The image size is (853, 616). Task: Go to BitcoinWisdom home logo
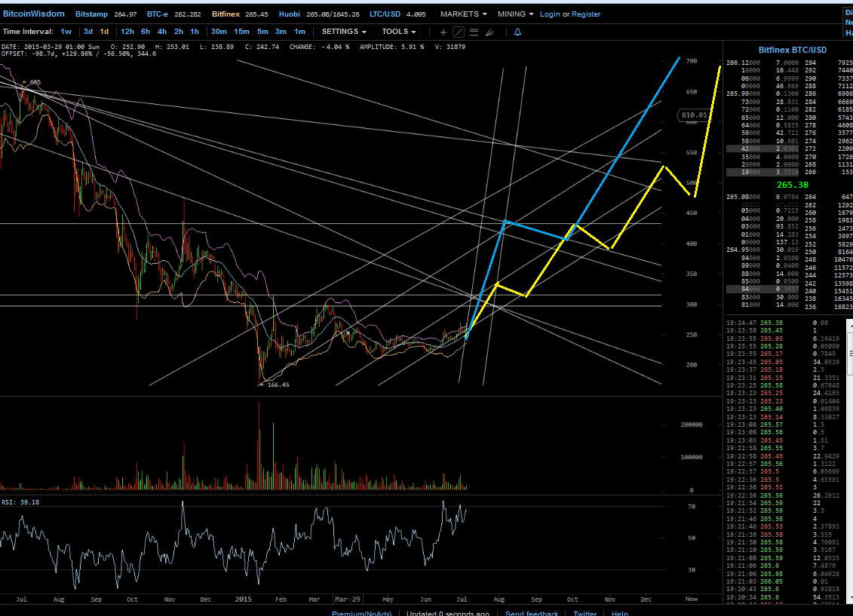tap(34, 14)
